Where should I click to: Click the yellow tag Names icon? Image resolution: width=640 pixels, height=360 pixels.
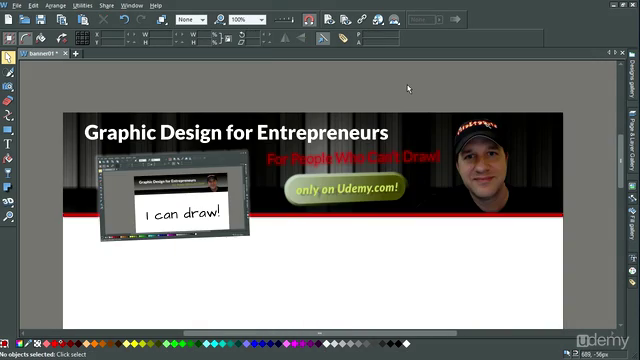pos(343,38)
